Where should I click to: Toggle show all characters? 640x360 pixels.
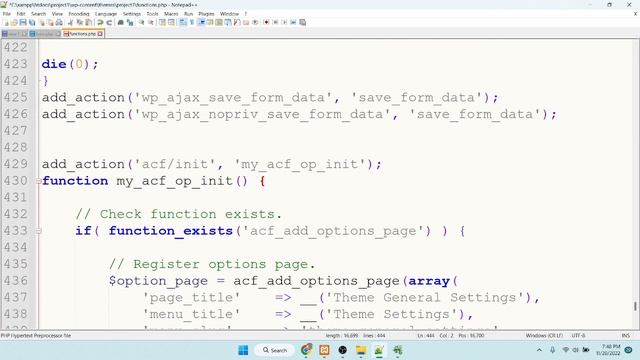[x=192, y=22]
